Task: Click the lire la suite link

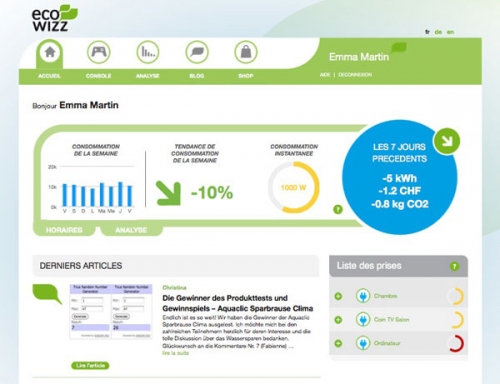Action: pyautogui.click(x=176, y=353)
